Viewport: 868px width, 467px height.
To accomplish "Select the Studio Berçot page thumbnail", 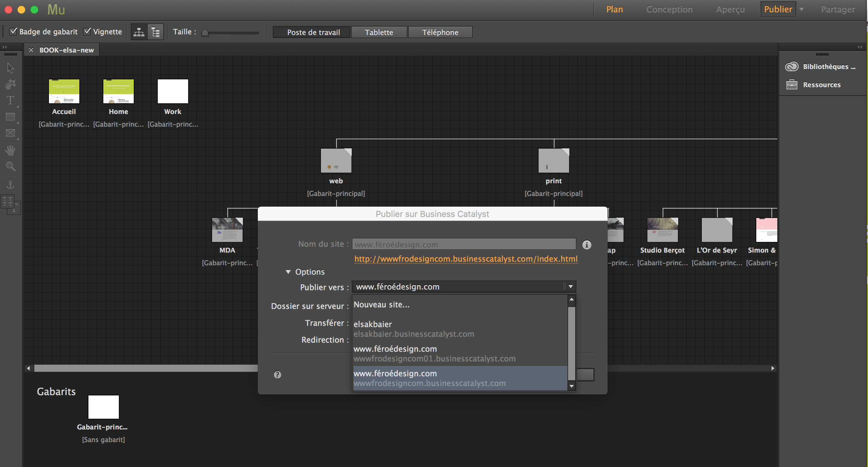I will pos(662,230).
